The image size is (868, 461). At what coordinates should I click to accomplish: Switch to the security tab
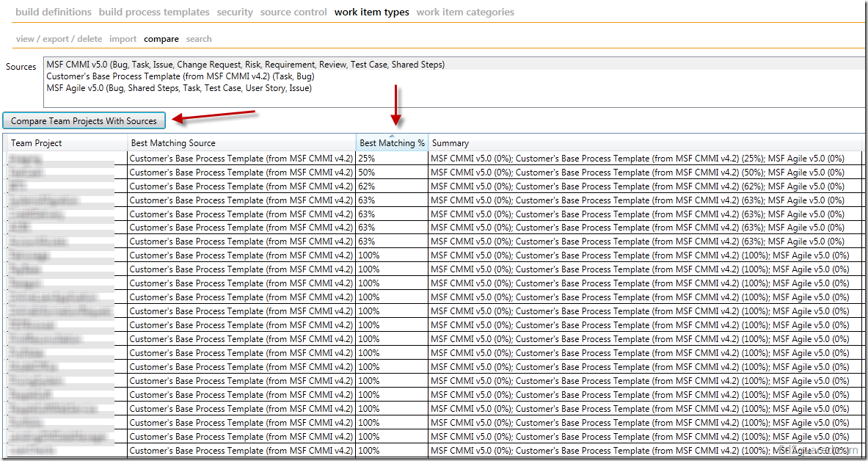[x=235, y=12]
